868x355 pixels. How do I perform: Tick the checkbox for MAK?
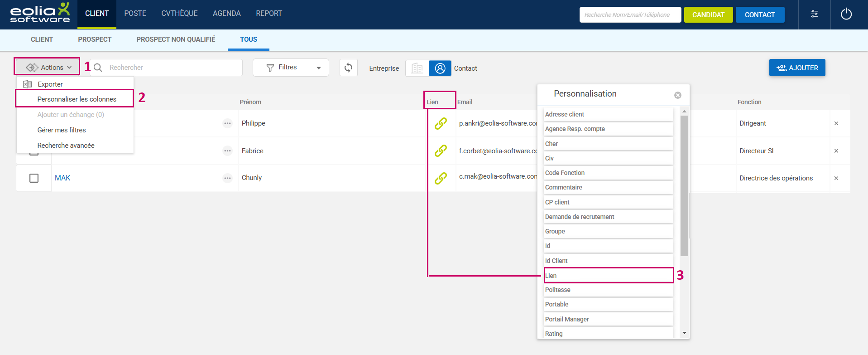tap(34, 178)
